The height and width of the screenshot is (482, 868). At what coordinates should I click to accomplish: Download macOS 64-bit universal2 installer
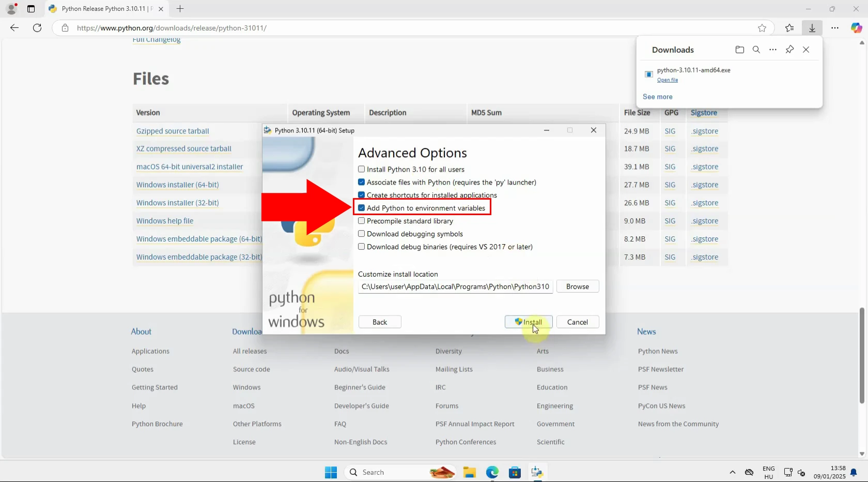(190, 167)
